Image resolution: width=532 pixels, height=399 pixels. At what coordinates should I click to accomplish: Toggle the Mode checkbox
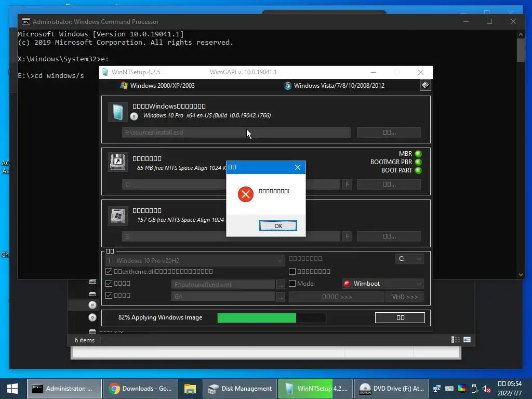point(292,283)
